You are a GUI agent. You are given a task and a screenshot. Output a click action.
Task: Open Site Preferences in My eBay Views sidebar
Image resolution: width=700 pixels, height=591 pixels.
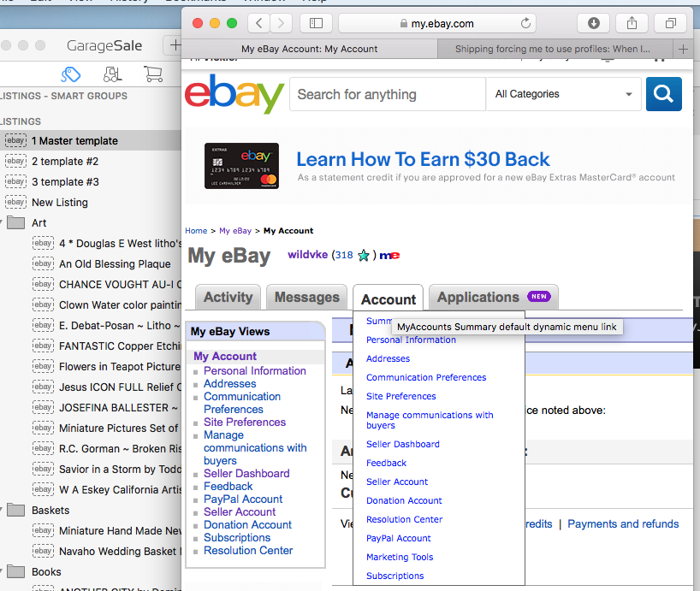(x=245, y=422)
